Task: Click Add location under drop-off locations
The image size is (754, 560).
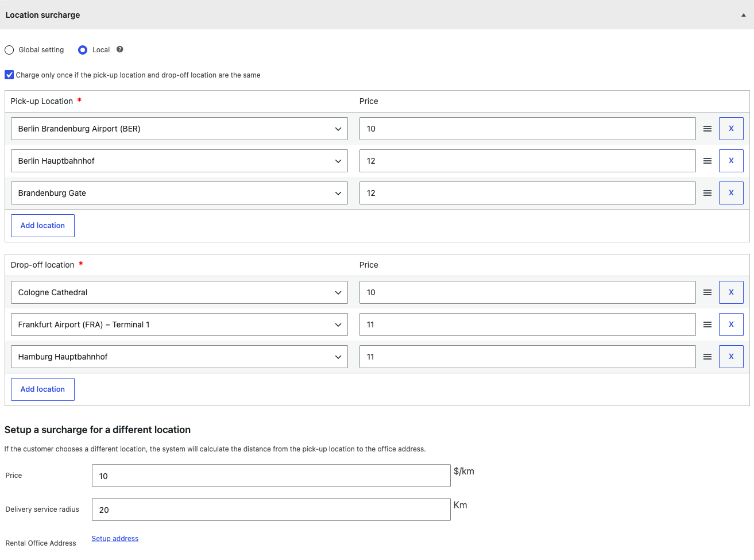Action: click(42, 389)
